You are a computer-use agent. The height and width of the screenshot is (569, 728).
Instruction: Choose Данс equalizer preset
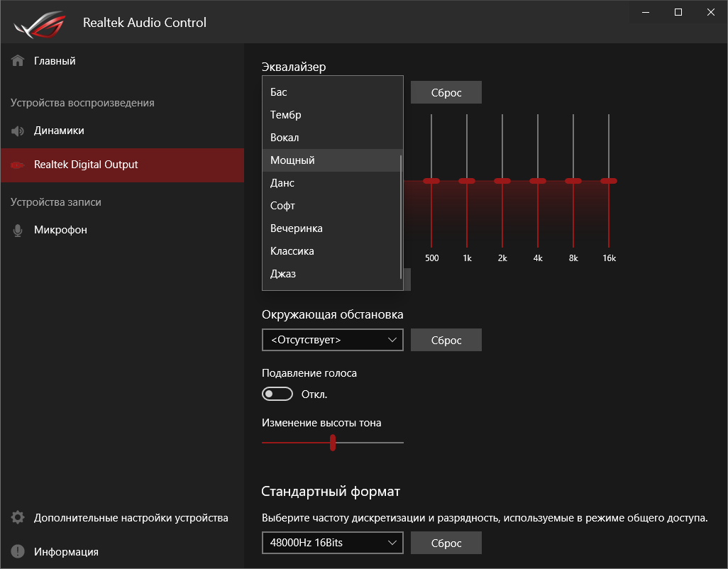point(331,183)
